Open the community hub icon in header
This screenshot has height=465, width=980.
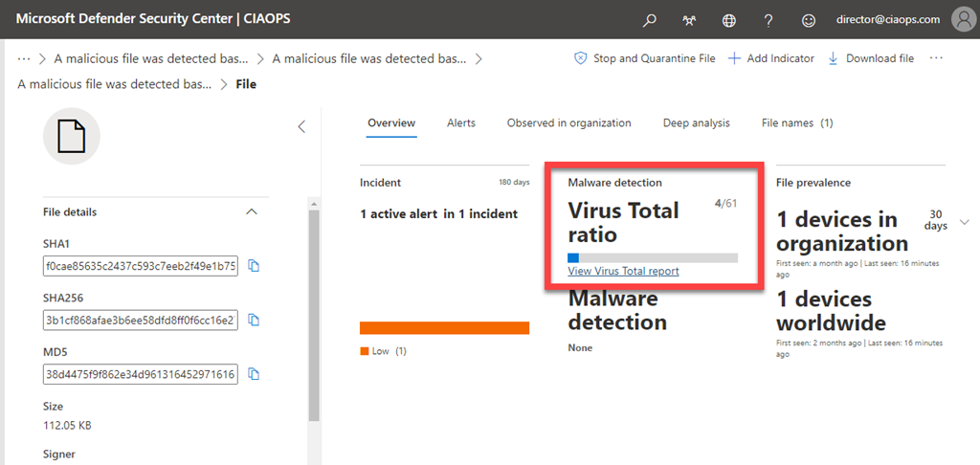689,20
